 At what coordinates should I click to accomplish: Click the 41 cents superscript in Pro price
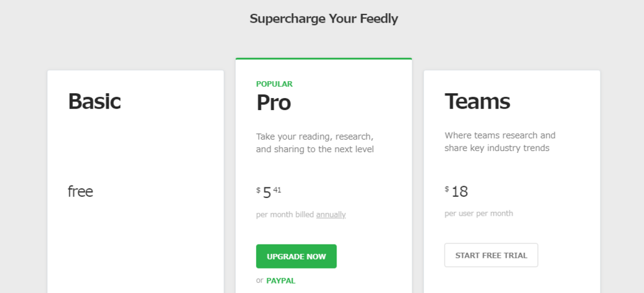pyautogui.click(x=277, y=189)
